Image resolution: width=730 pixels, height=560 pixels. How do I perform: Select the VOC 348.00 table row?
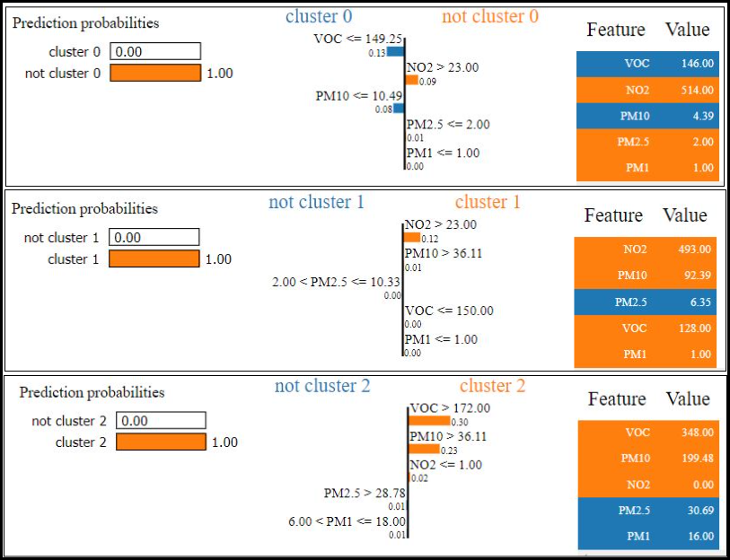click(x=648, y=433)
